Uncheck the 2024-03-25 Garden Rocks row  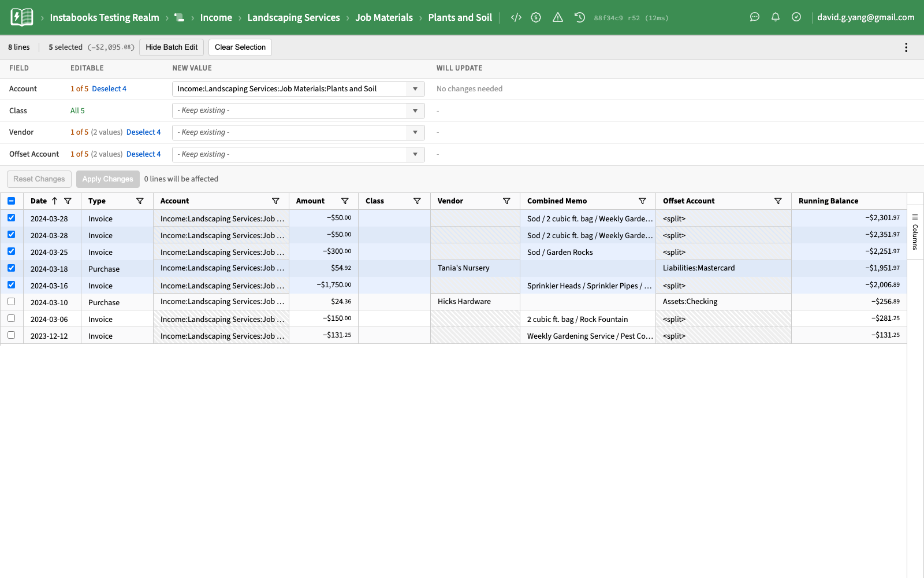(x=12, y=251)
